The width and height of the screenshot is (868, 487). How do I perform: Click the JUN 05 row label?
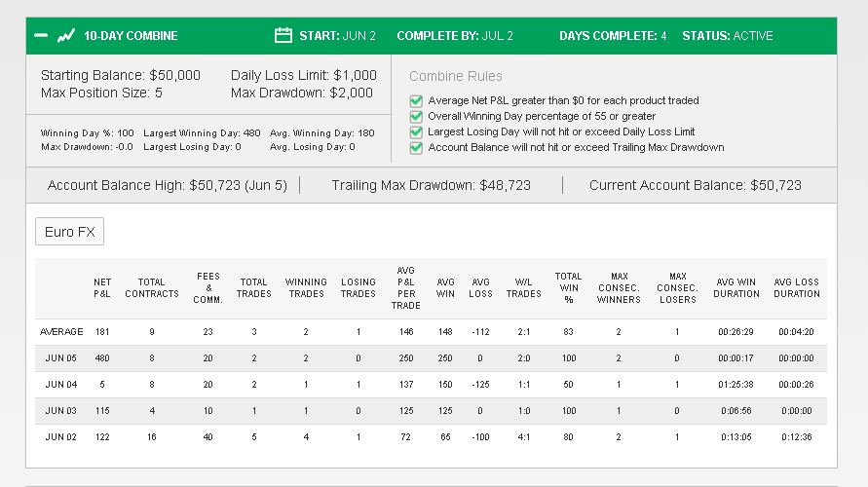coord(61,358)
